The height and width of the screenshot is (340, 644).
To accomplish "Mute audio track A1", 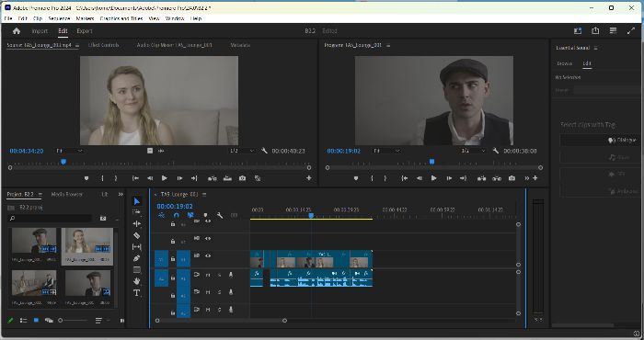I will (208, 275).
